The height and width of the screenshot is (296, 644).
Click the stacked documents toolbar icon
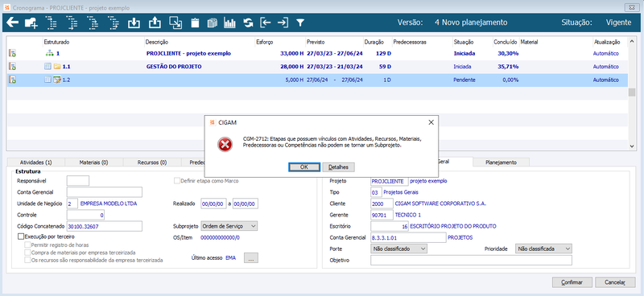tap(212, 23)
